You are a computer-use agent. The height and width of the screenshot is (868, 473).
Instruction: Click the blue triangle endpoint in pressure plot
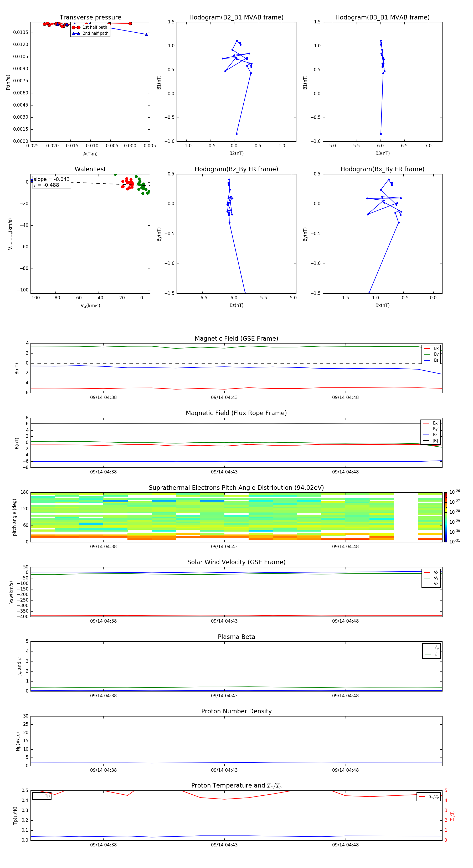146,34
